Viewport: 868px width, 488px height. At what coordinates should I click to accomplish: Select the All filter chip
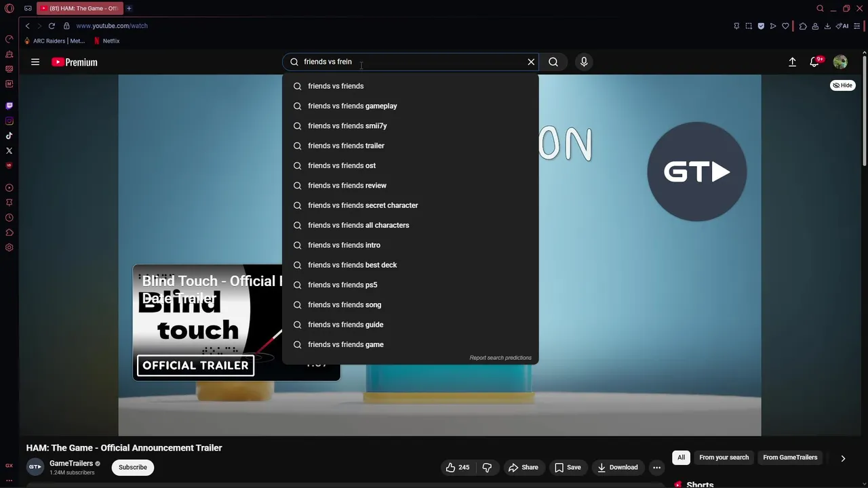pos(682,457)
